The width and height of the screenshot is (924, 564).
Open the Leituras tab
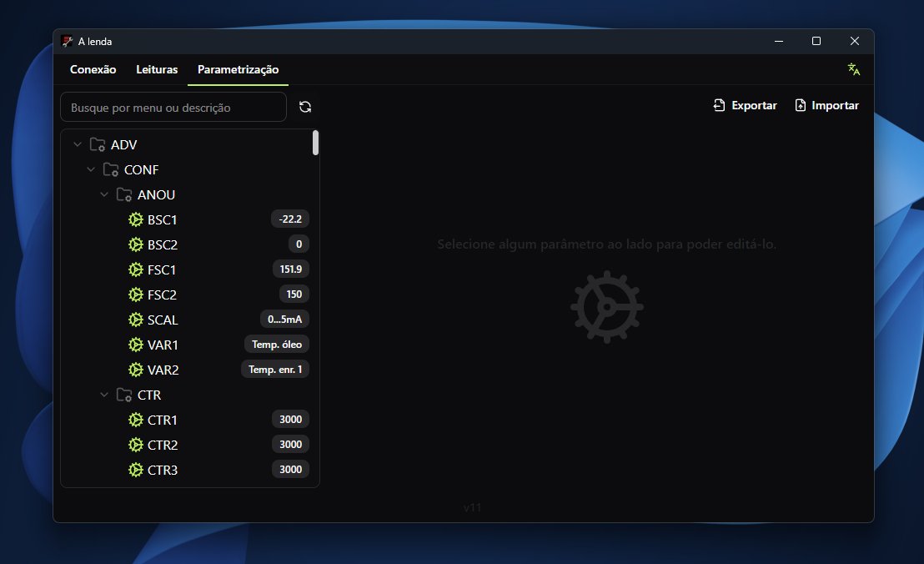click(157, 69)
